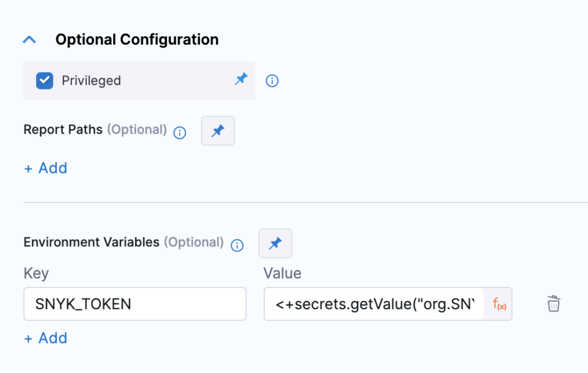Click the Environment Variables pin button

(275, 243)
